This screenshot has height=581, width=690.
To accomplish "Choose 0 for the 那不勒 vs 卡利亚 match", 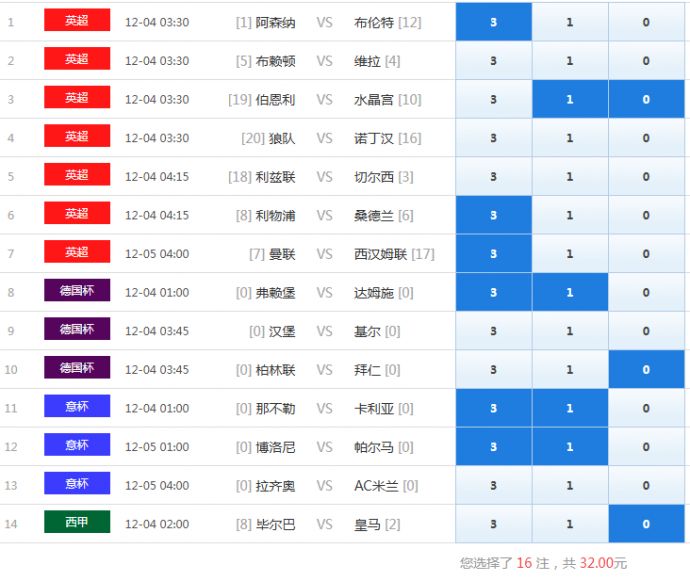I will [x=646, y=408].
